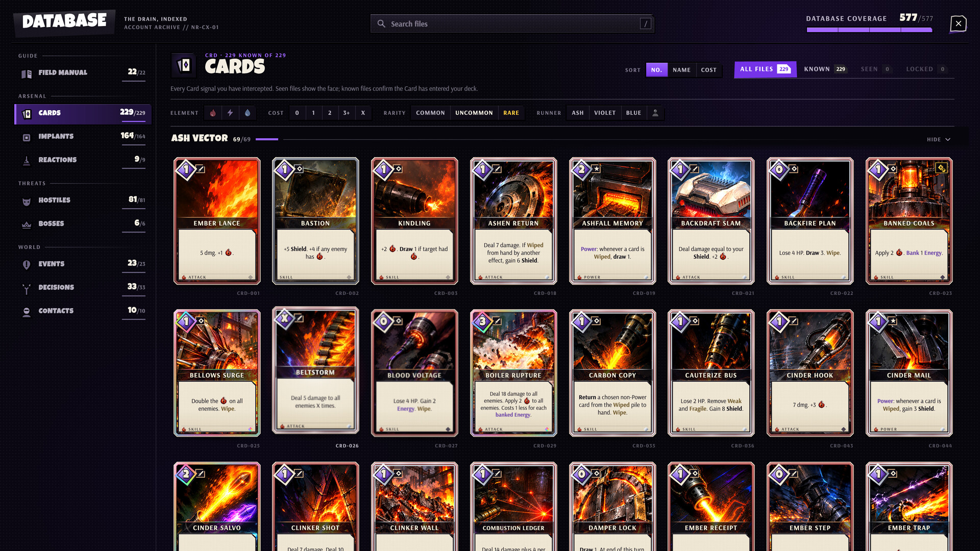Click the Reactions flask icon in sidebar
Image resolution: width=980 pixels, height=551 pixels.
27,161
